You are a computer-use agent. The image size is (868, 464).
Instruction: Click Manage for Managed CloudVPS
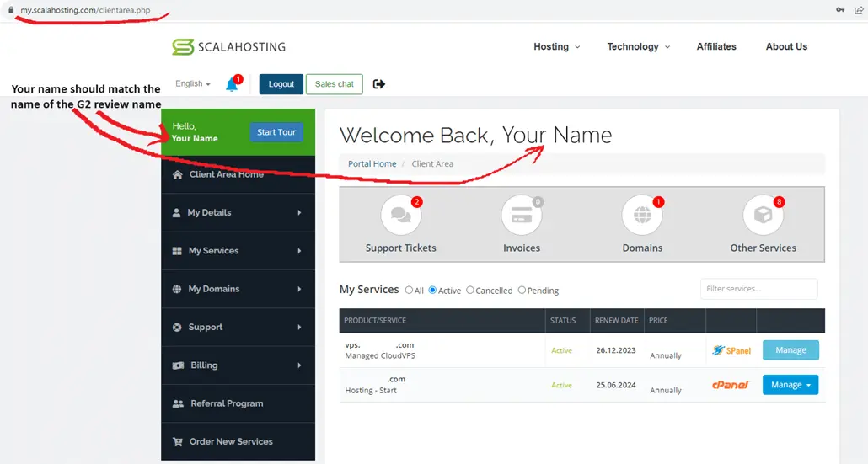point(790,350)
